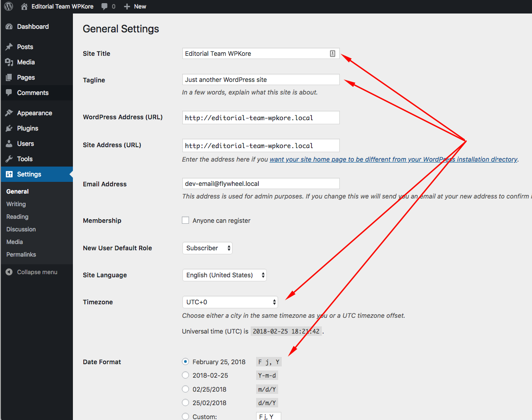Open the Appearance menu
Image resolution: width=532 pixels, height=420 pixels.
click(x=35, y=113)
